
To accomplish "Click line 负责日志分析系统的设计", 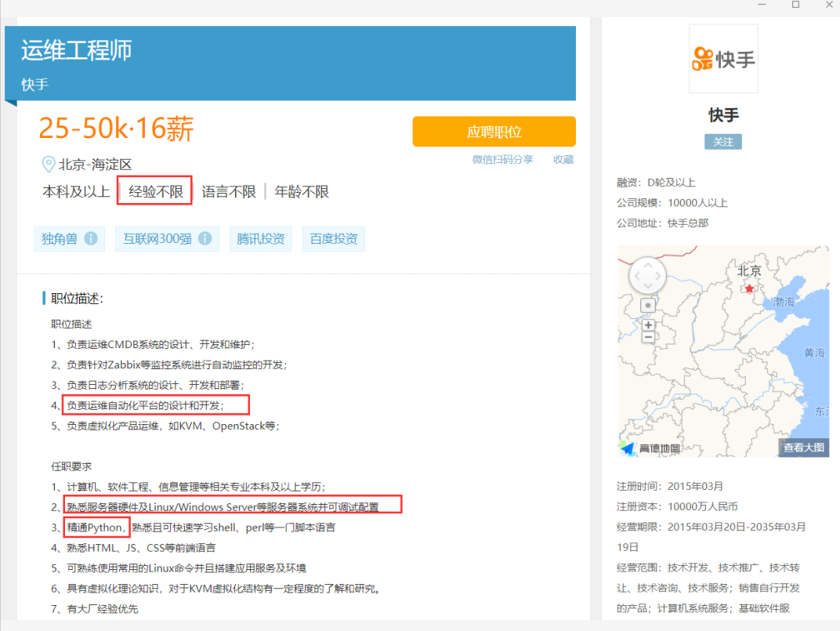I will pos(147,385).
